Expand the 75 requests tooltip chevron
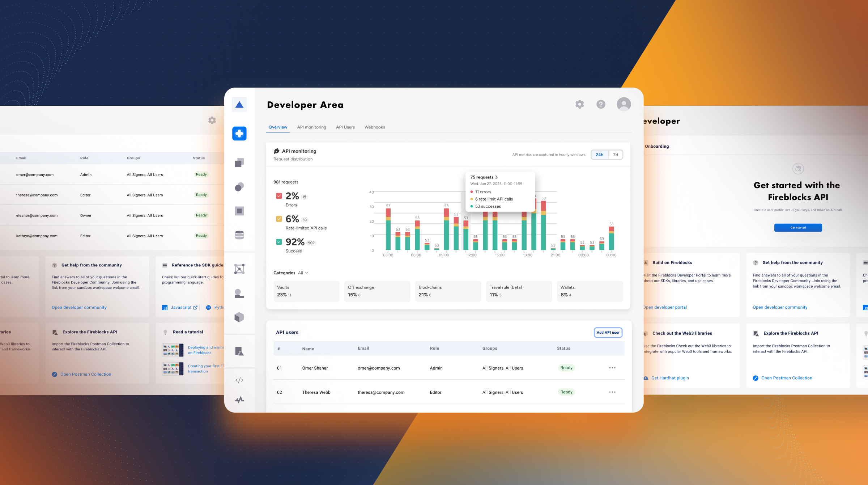This screenshot has height=485, width=868. (497, 177)
